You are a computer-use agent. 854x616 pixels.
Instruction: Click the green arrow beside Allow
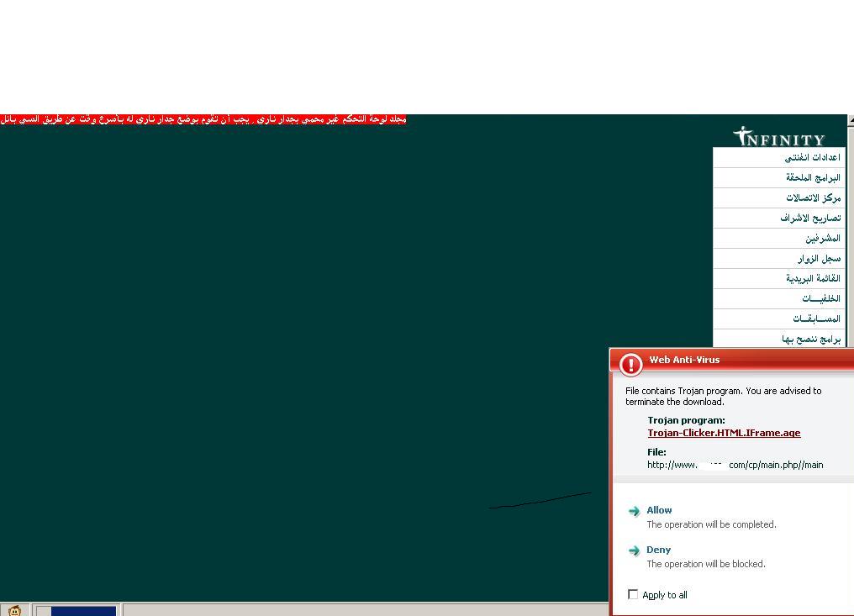[635, 511]
